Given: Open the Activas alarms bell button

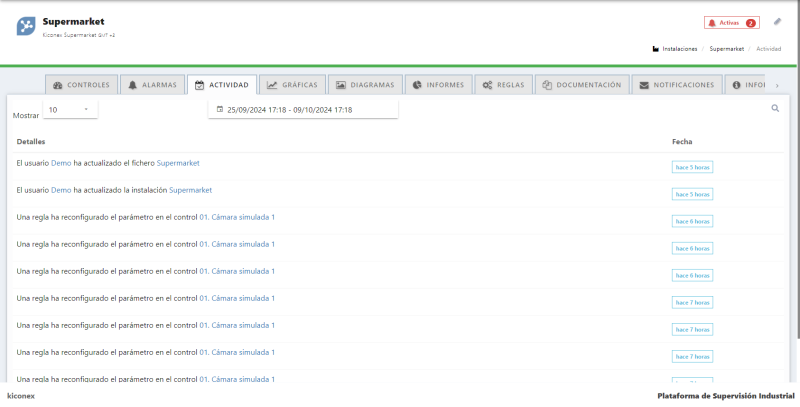Looking at the screenshot, I should point(731,23).
